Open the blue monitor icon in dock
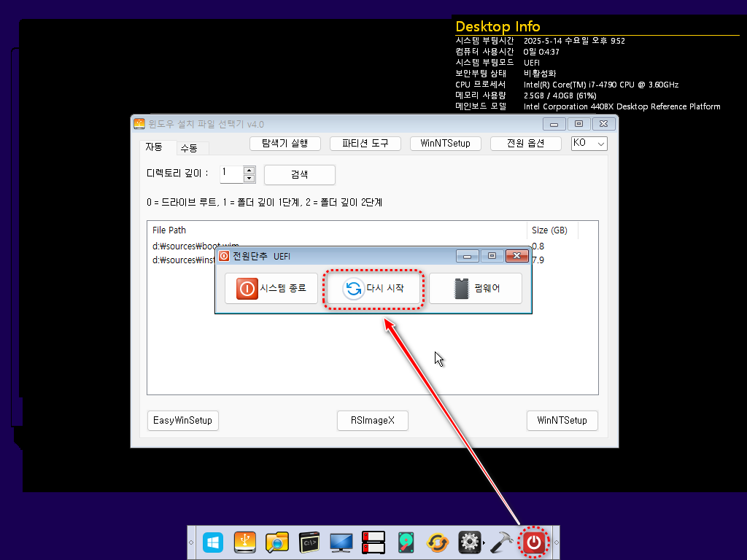 (341, 542)
